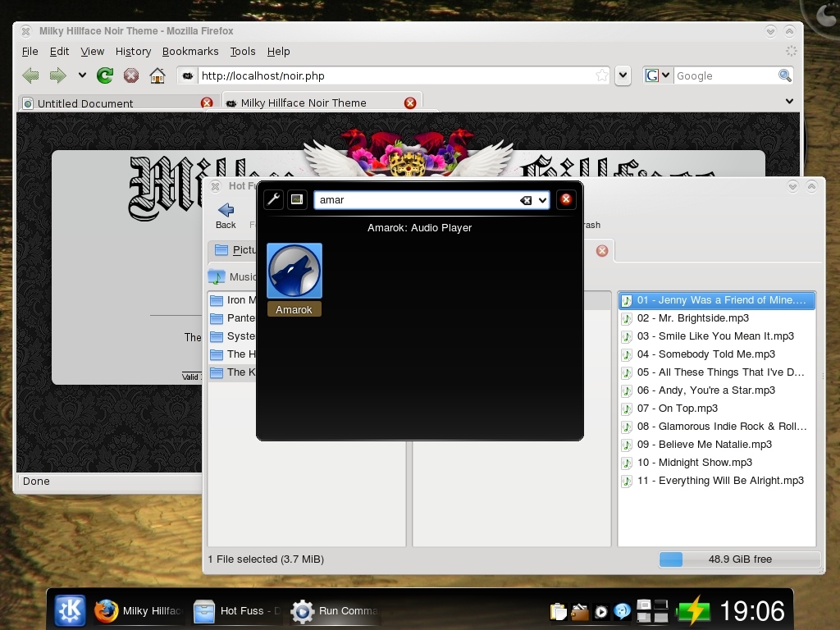The height and width of the screenshot is (630, 840).
Task: Switch to Milky Hillface Noir Theme tab
Action: 322,103
